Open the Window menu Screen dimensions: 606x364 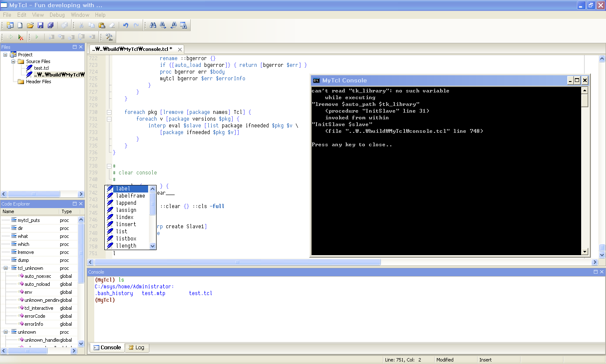tap(80, 15)
